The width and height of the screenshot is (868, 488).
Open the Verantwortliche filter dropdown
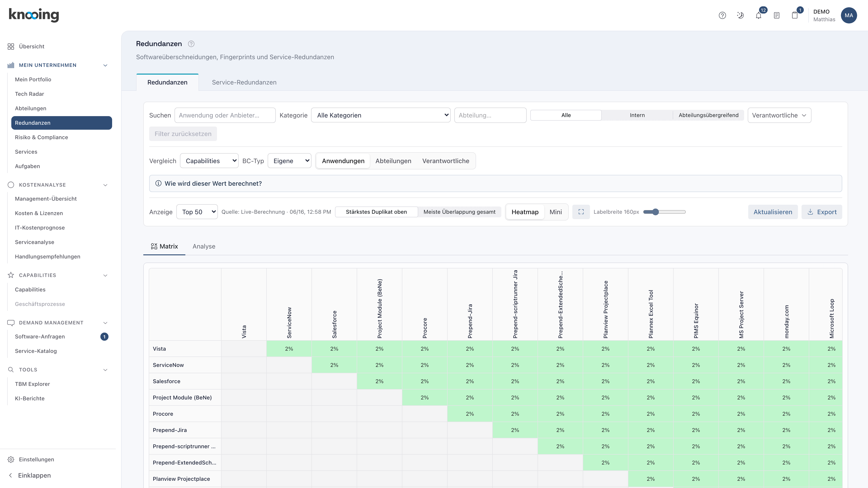779,115
